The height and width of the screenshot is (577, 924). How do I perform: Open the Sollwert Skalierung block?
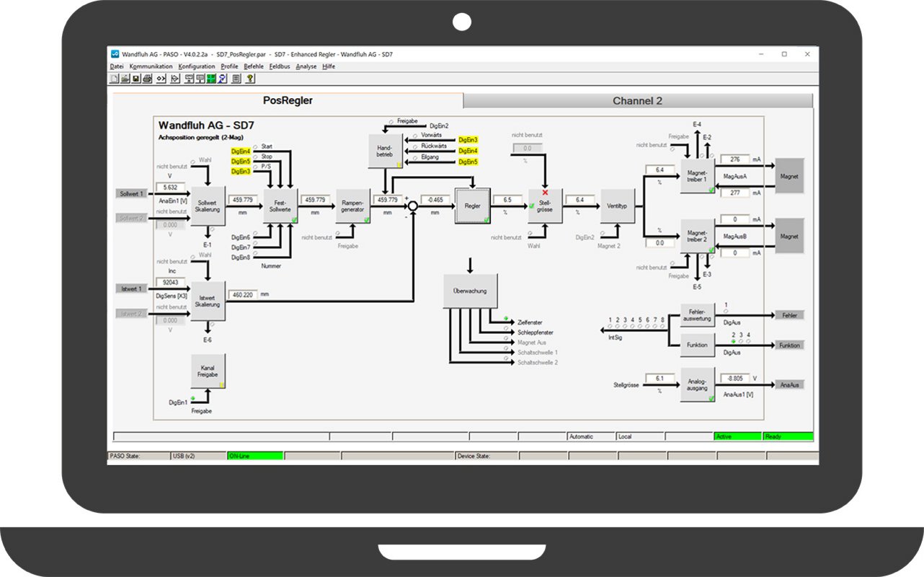[208, 206]
